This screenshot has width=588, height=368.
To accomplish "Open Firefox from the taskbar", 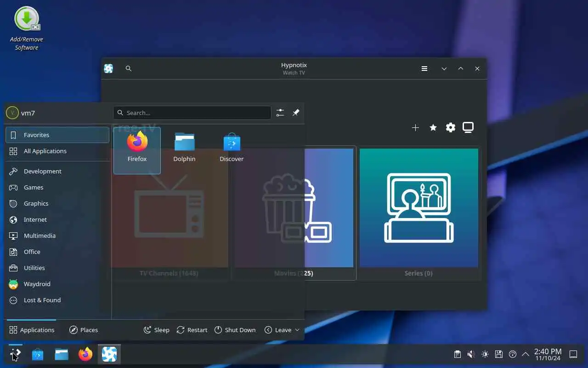I will [85, 354].
